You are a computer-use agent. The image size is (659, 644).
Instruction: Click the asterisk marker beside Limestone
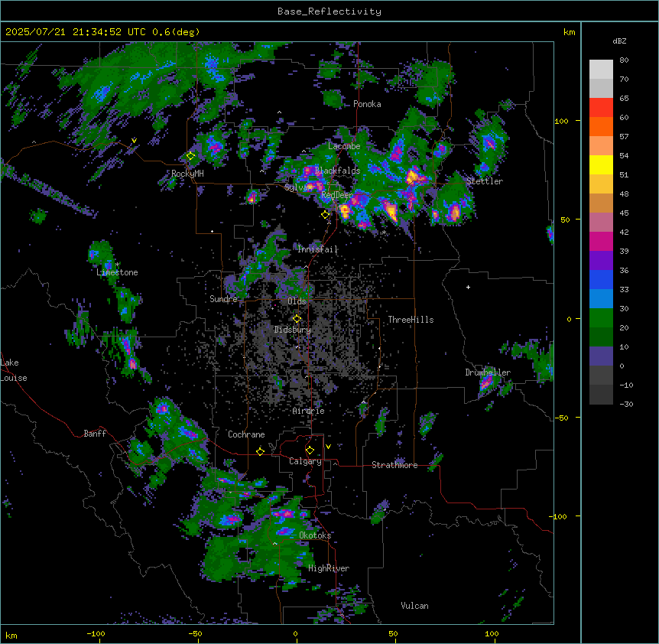[117, 265]
